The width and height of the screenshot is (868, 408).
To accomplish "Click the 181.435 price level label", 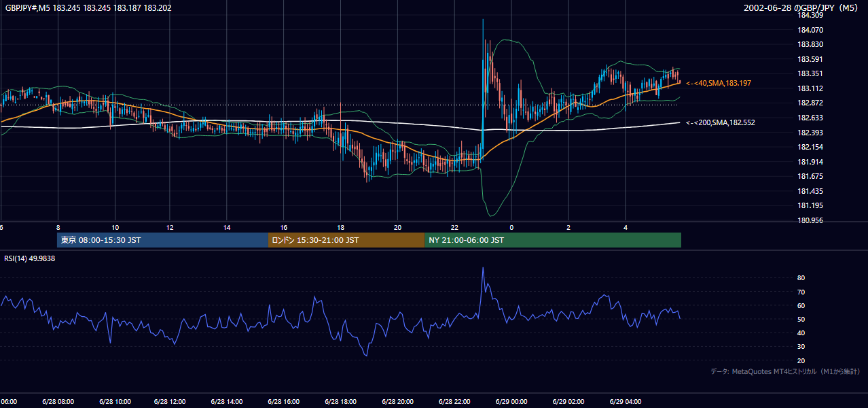I will click(810, 191).
